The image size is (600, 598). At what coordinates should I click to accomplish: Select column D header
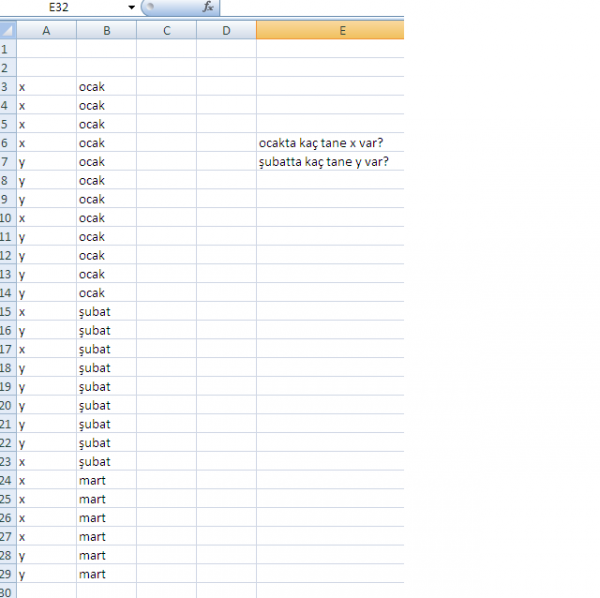227,30
